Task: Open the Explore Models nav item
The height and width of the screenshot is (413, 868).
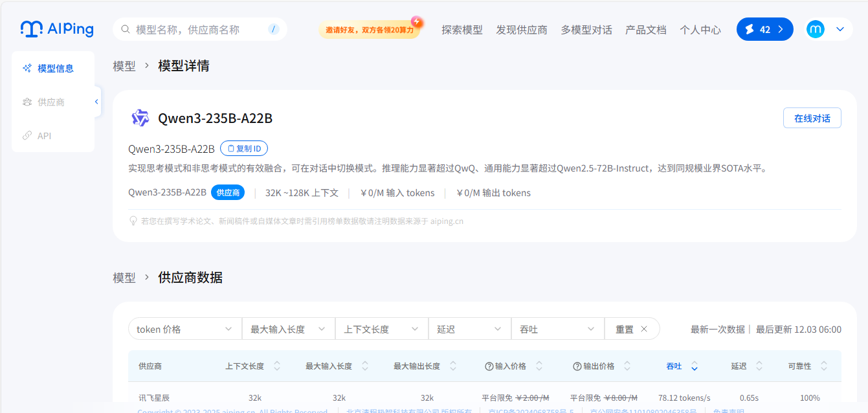Action: click(462, 30)
